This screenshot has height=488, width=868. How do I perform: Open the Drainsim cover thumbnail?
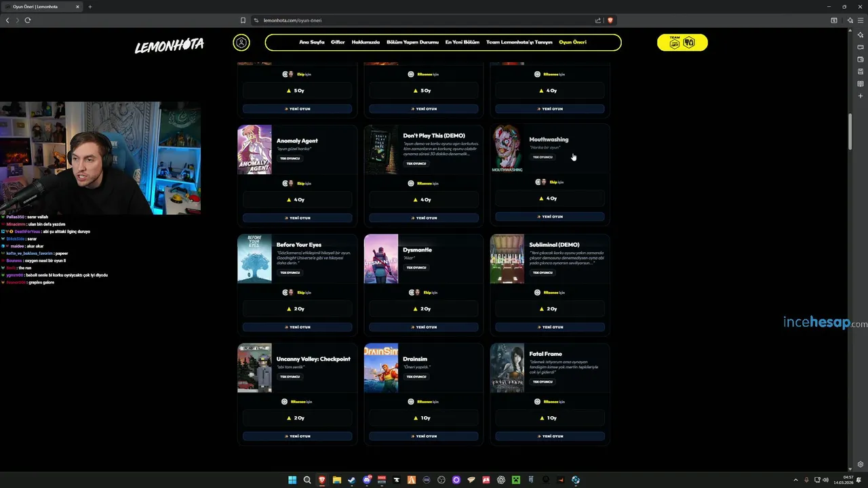point(381,368)
